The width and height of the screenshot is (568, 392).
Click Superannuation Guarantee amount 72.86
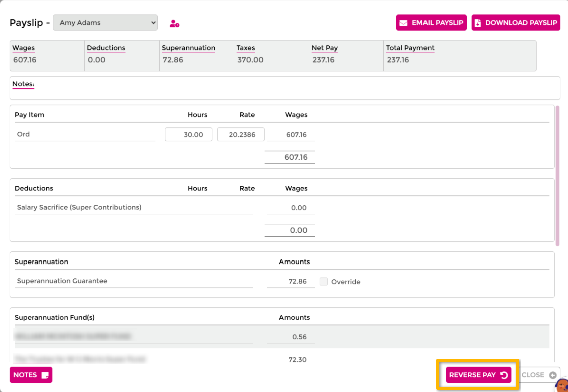297,281
